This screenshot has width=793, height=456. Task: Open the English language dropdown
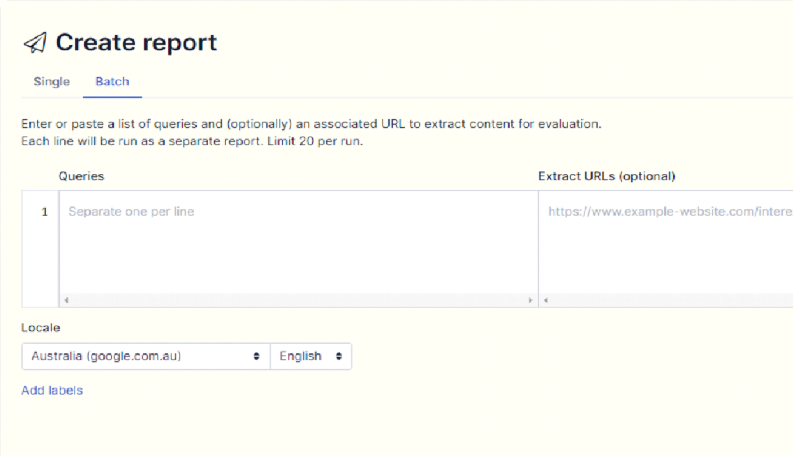(x=311, y=356)
